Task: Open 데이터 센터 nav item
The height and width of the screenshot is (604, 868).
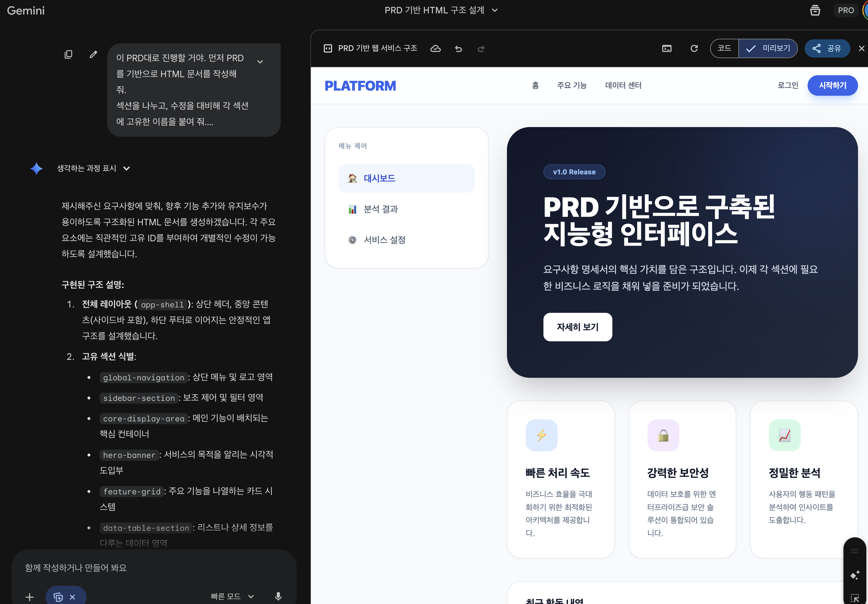Action: click(623, 85)
